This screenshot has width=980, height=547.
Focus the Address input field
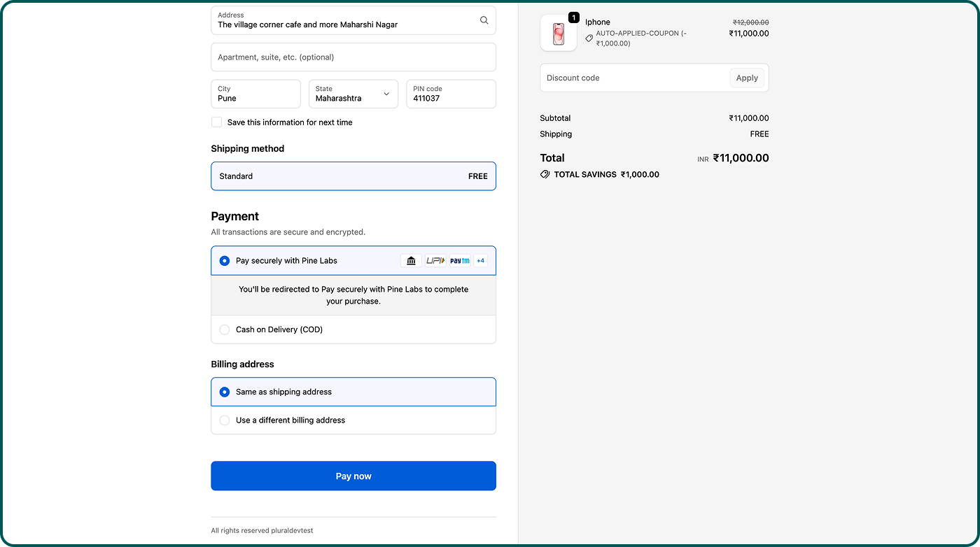pos(353,20)
